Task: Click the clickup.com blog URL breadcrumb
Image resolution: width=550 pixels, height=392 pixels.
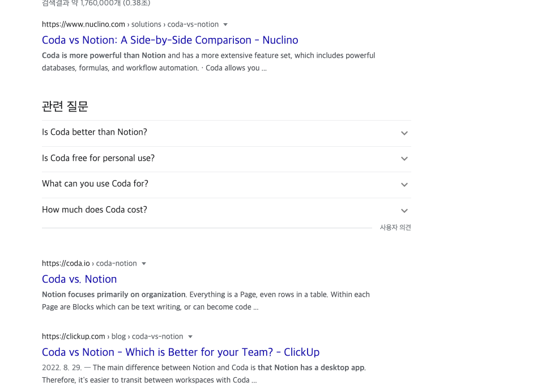Action: pos(112,337)
